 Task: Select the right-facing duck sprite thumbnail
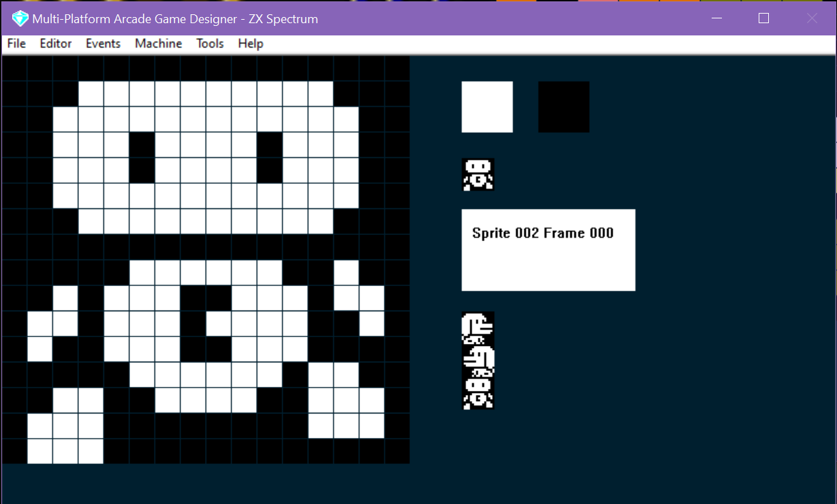point(478,328)
